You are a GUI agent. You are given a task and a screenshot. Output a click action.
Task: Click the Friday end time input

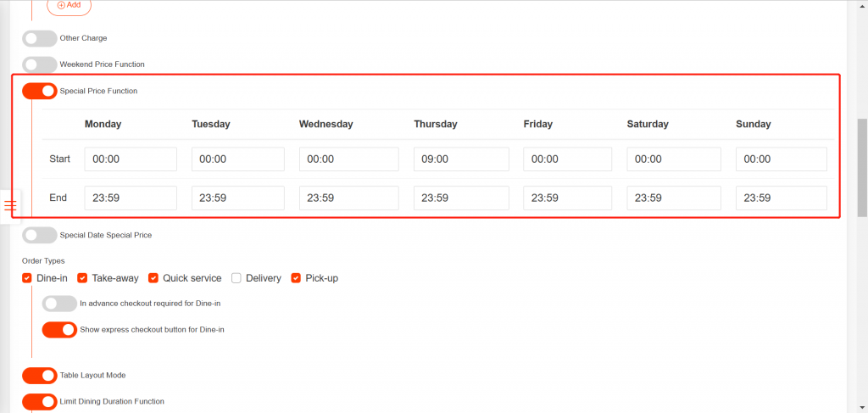click(567, 198)
